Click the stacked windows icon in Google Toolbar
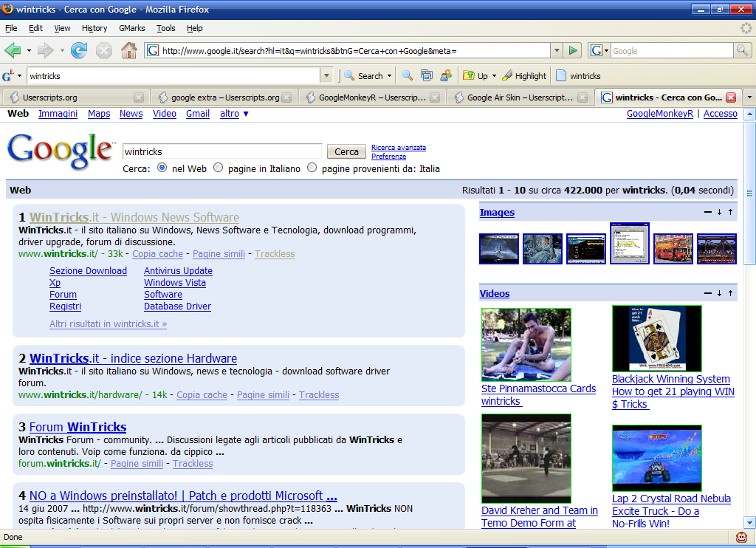The image size is (756, 548). 427,76
